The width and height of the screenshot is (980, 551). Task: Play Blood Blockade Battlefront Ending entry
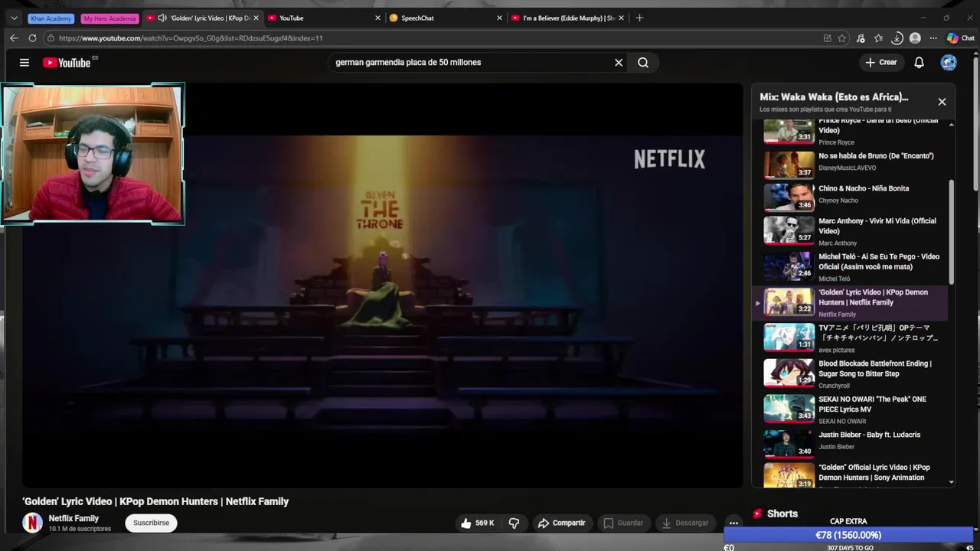click(x=855, y=373)
